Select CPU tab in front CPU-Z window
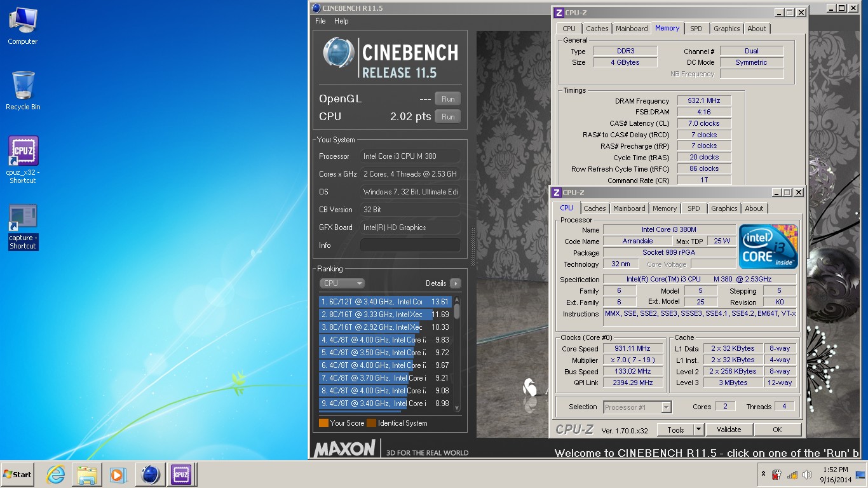868x488 pixels. (566, 208)
